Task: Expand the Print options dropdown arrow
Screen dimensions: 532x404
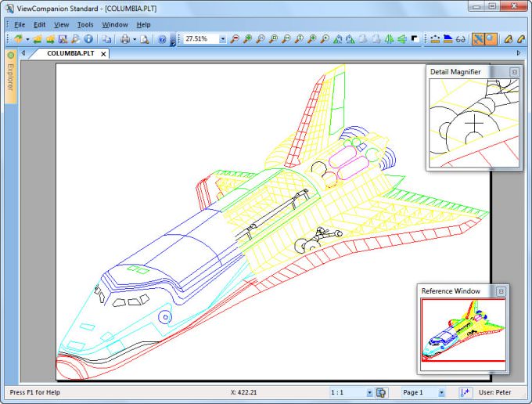Action: tap(135, 39)
